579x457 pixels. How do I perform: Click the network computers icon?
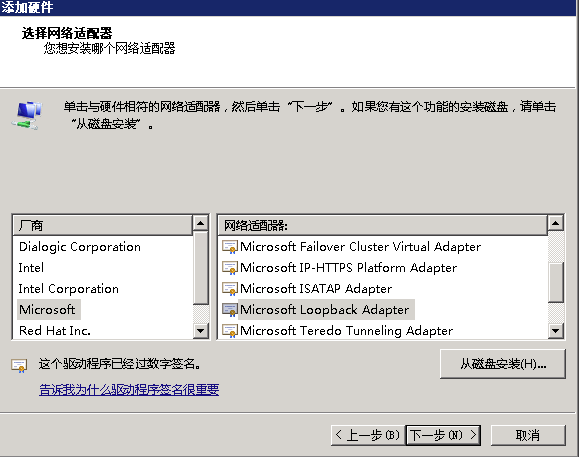click(x=26, y=116)
